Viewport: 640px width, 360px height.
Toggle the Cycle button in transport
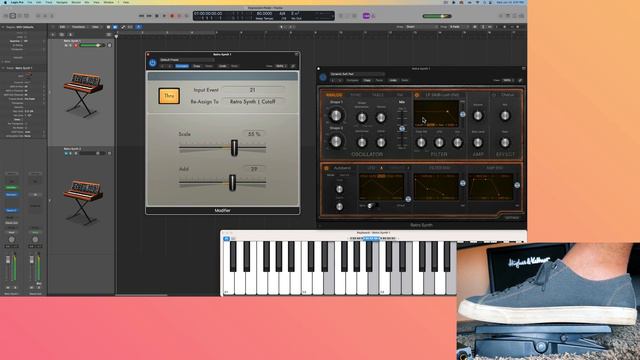pos(187,16)
